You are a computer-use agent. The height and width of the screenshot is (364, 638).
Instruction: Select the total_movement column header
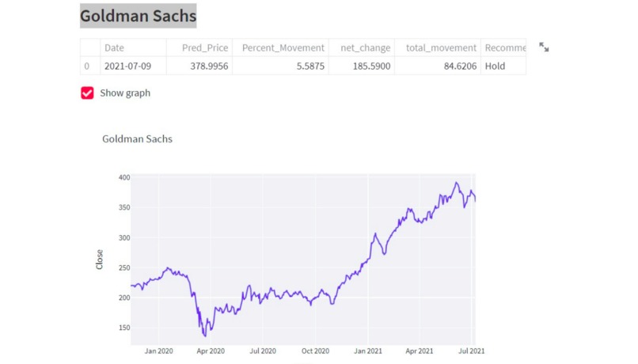pyautogui.click(x=438, y=47)
